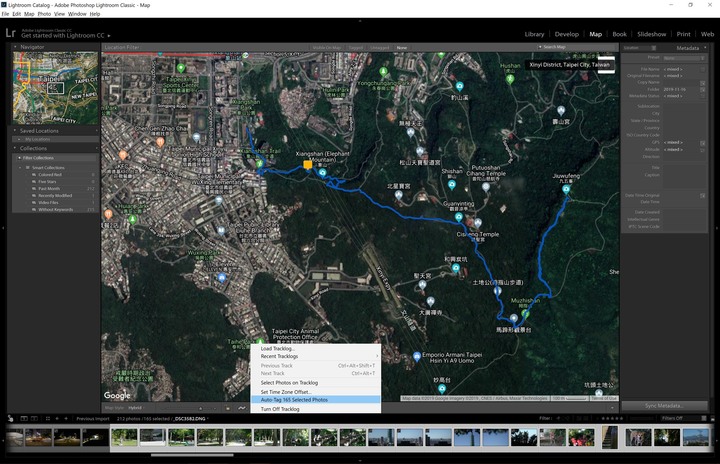
Task: Click the Sync Metadata button
Action: [664, 406]
